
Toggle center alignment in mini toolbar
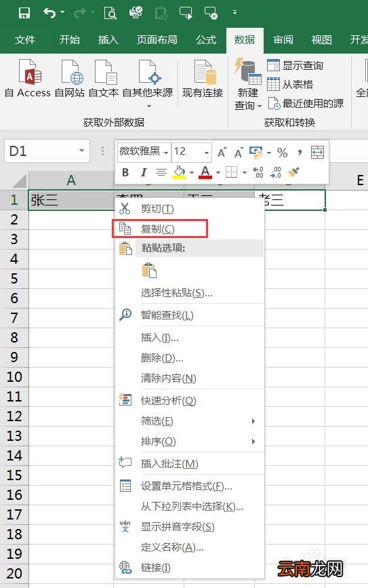tap(161, 172)
